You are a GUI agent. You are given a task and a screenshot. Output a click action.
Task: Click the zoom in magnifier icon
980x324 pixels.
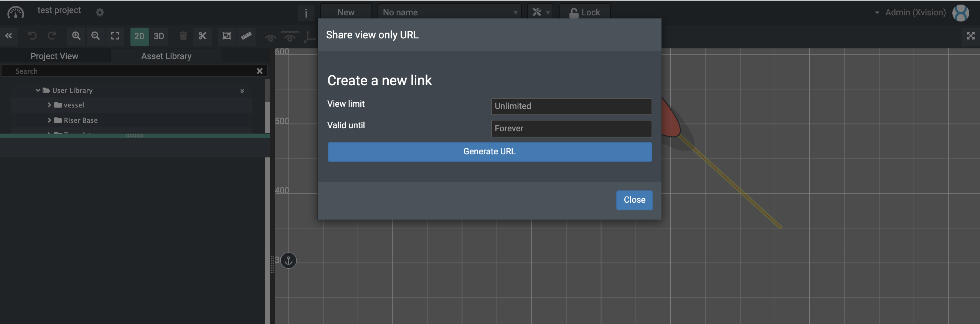coord(76,36)
